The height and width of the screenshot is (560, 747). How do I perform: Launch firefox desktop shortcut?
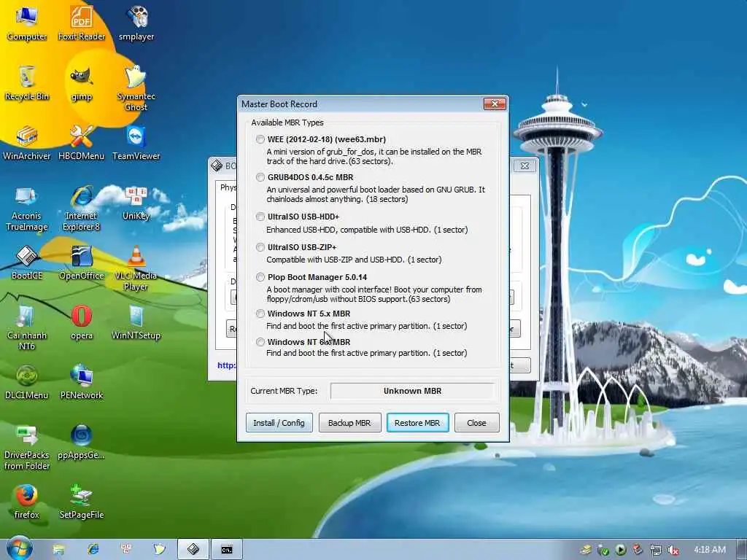point(27,502)
